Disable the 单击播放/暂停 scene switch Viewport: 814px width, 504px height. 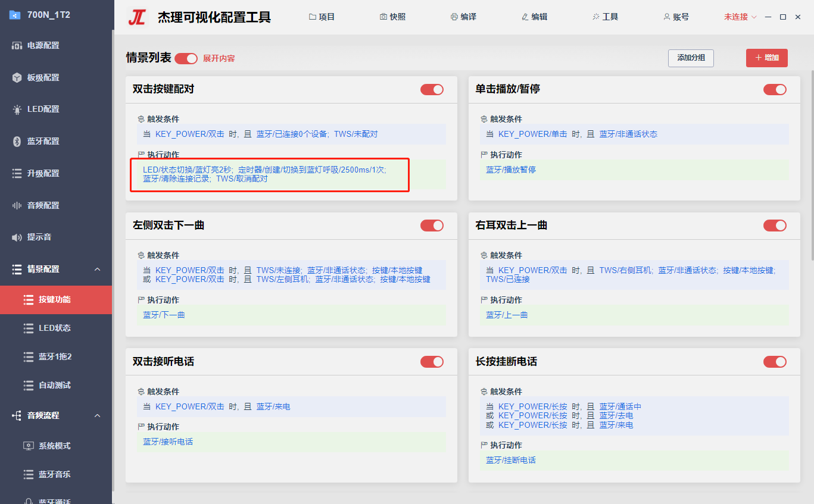coord(775,89)
